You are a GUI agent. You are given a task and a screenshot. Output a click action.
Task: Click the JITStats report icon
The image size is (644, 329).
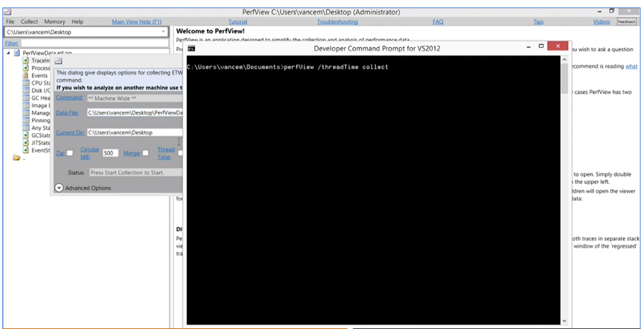26,143
